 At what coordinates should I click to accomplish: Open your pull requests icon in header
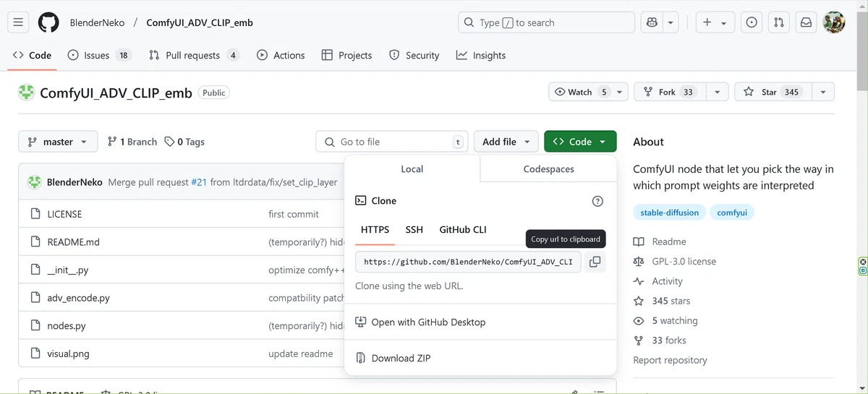click(778, 22)
